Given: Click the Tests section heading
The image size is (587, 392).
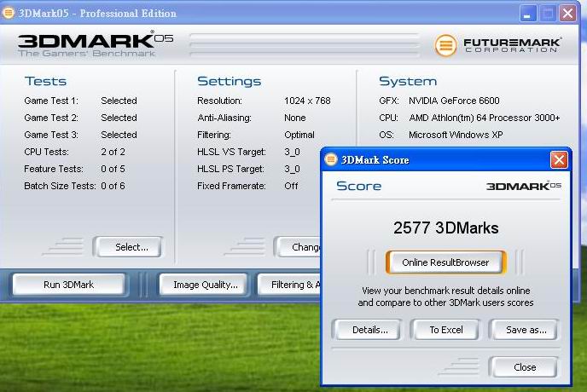Looking at the screenshot, I should (45, 81).
